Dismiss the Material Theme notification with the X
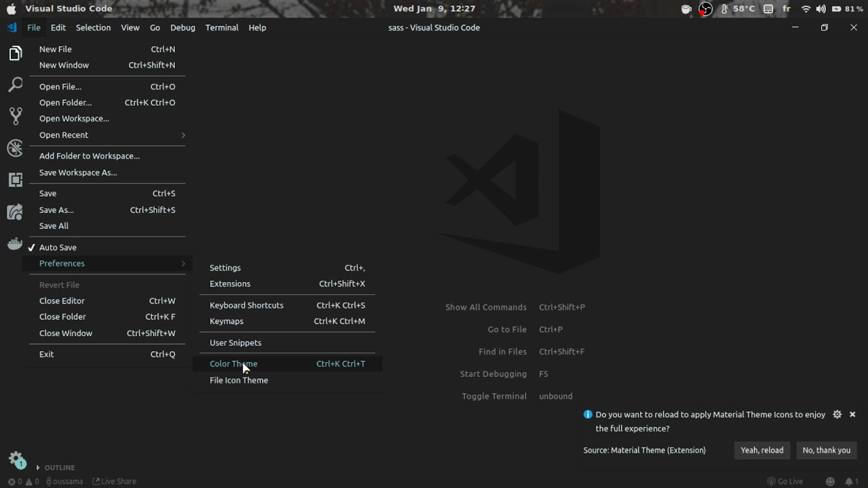This screenshot has width=868, height=488. [852, 414]
